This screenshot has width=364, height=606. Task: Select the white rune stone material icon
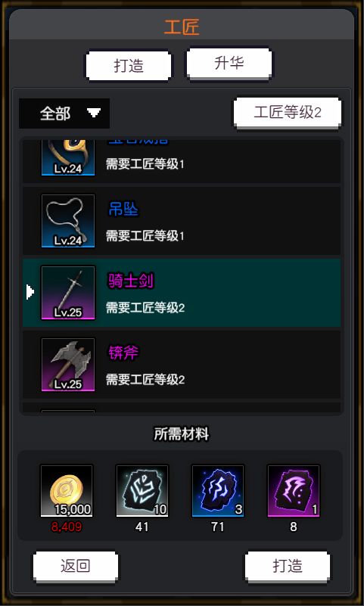(x=142, y=491)
